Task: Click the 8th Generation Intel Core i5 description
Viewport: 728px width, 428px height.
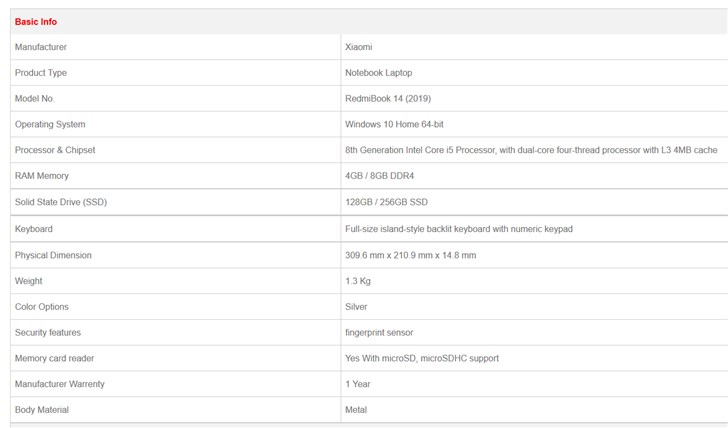Action: 531,150
